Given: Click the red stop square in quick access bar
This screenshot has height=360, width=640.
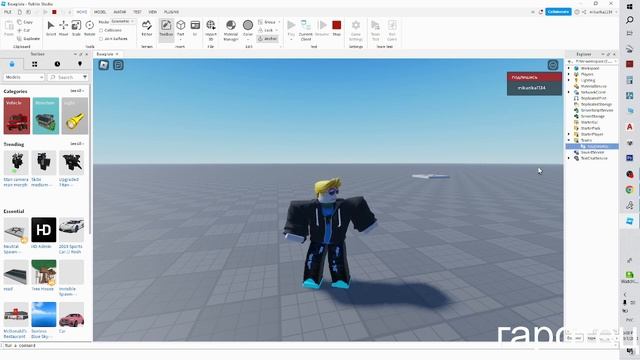Looking at the screenshot, I should tap(54, 12).
